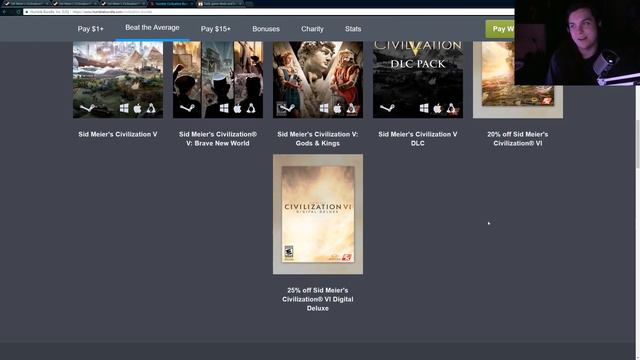Image resolution: width=640 pixels, height=360 pixels.
Task: Go back using the browser back arrow
Action: (4, 12)
